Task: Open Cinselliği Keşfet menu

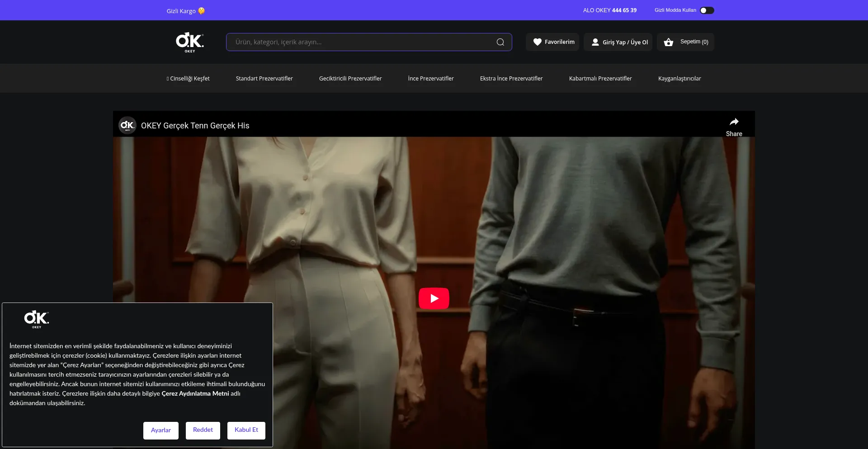Action: pyautogui.click(x=188, y=79)
